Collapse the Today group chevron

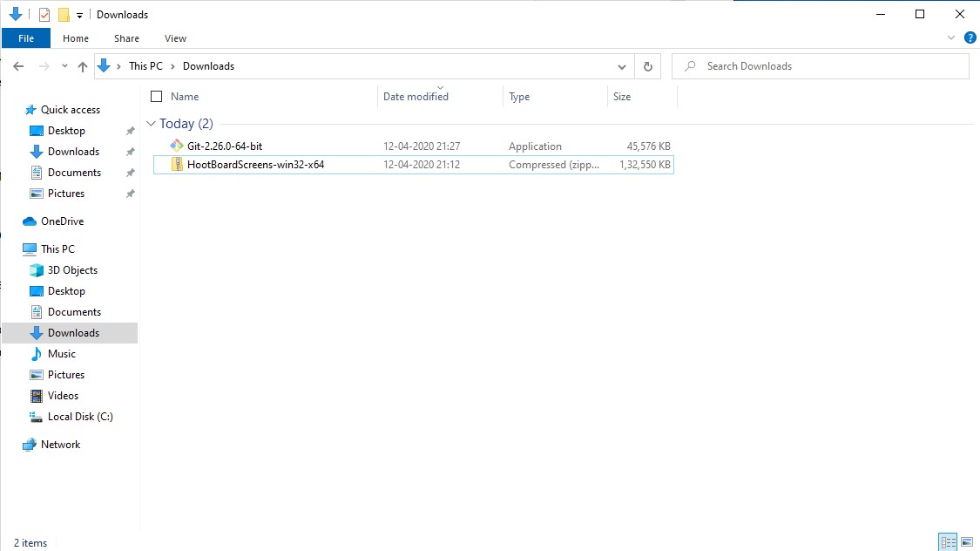tap(152, 124)
